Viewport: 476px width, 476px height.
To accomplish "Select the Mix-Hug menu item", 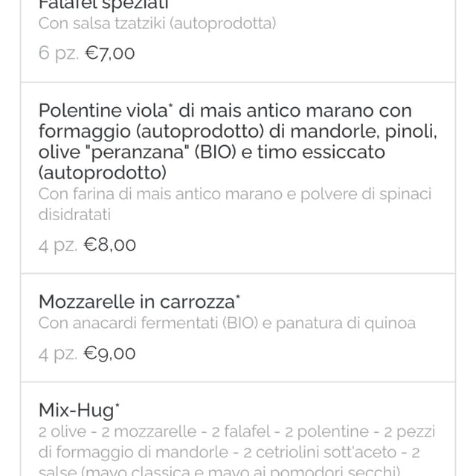I will pos(238,429).
